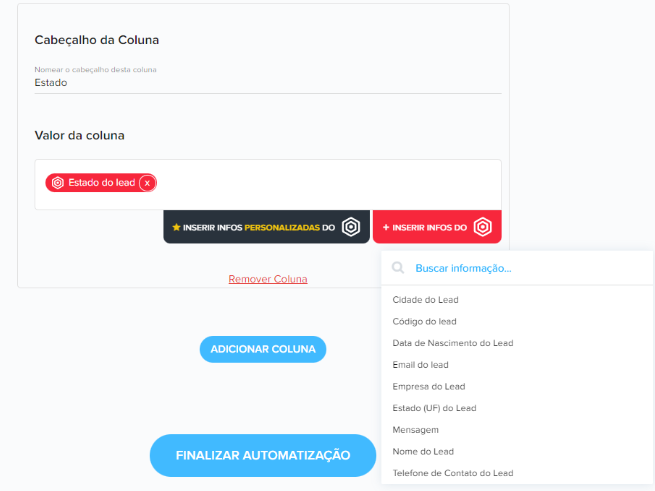Viewport: 655px width, 491px height.
Task: Choose Telefone de Contato do Lead
Action: [x=452, y=473]
